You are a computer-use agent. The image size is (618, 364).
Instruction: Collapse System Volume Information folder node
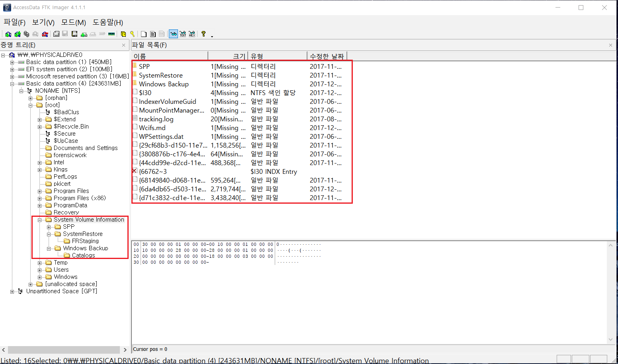[x=39, y=220]
